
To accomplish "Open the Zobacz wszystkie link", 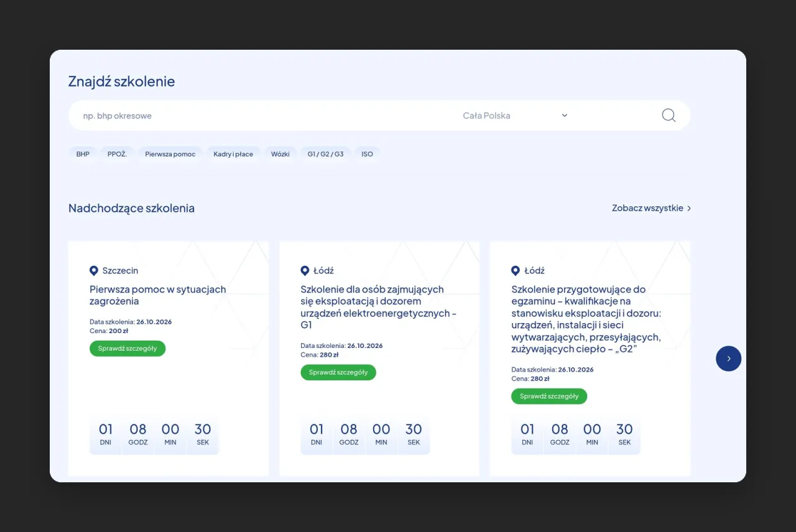I will [651, 208].
